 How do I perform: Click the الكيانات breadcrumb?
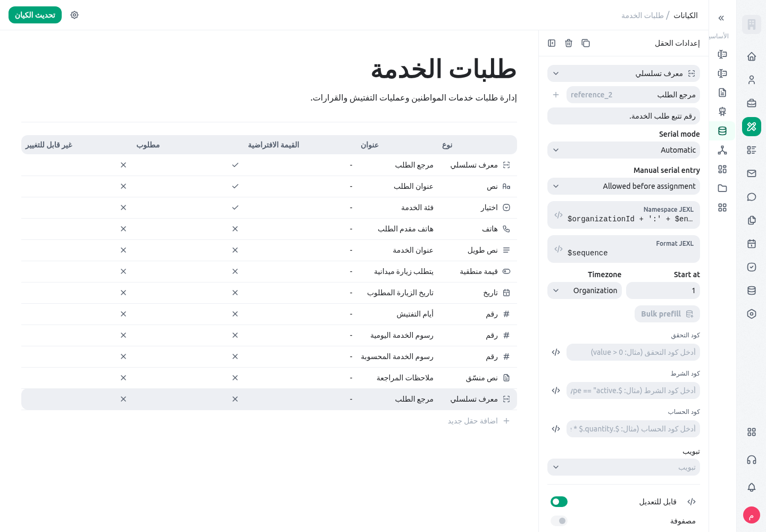coord(686,15)
